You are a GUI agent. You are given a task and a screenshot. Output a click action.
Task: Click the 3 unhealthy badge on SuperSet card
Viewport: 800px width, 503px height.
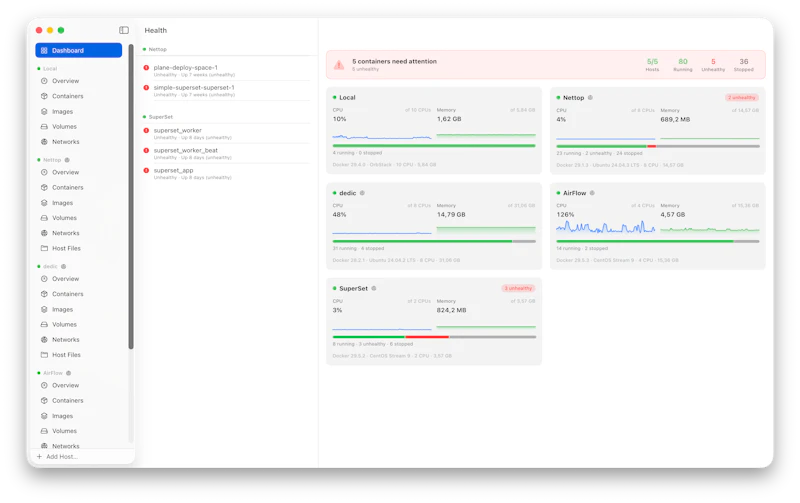pyautogui.click(x=518, y=288)
